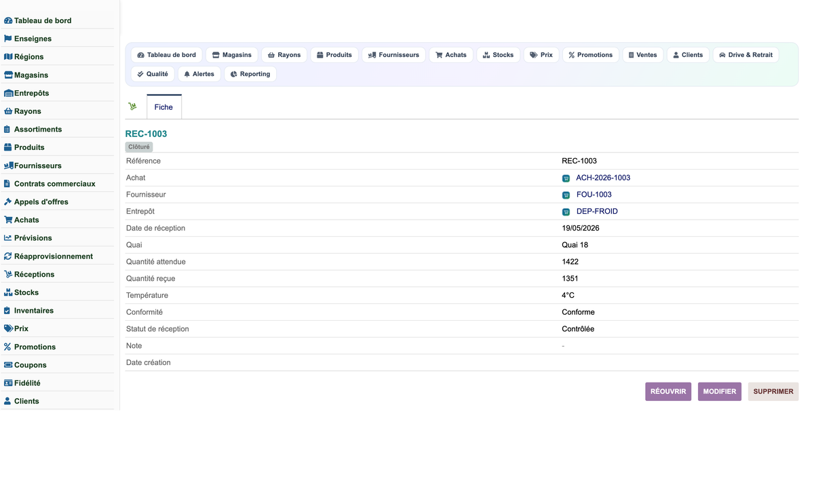Click the Produits box icon in sidebar
This screenshot has height=504, width=814.
8,147
